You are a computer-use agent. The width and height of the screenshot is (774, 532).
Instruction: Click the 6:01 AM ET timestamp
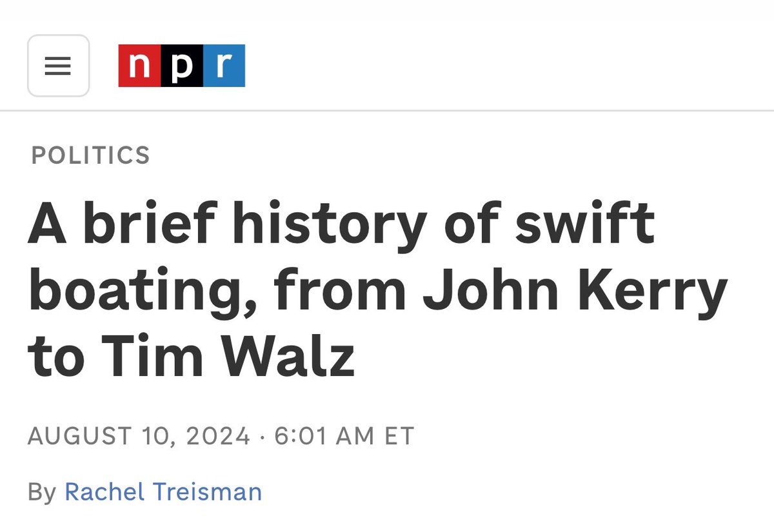(x=344, y=437)
